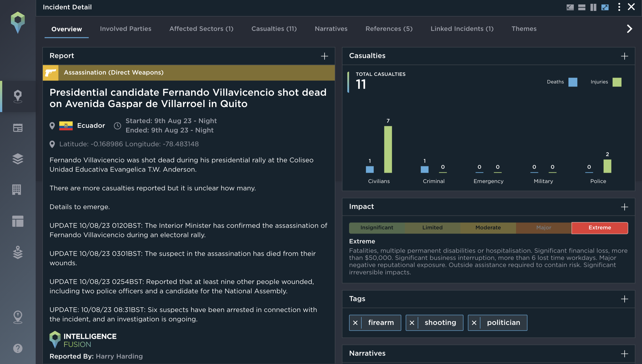
Task: Click the pin icon beside latitude coordinates
Action: coord(52,144)
